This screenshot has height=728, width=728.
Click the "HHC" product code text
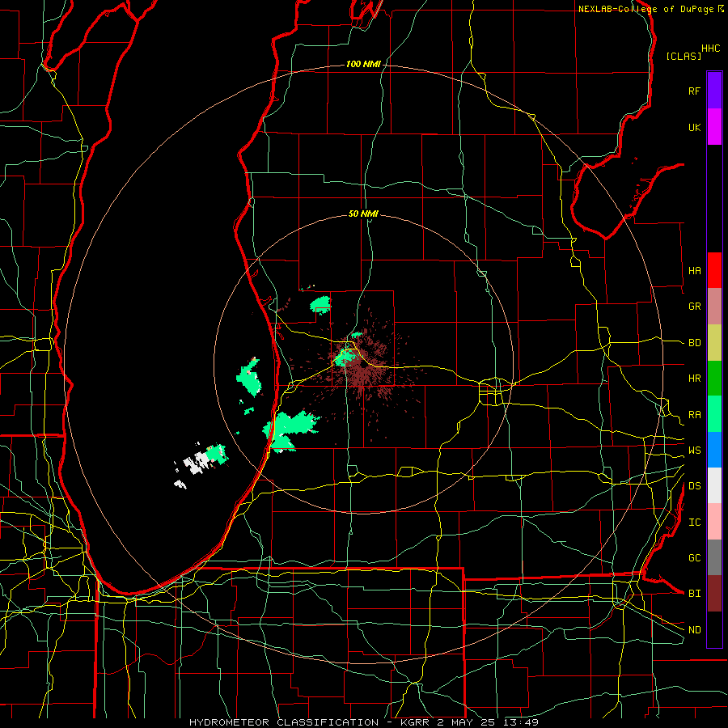pos(710,49)
